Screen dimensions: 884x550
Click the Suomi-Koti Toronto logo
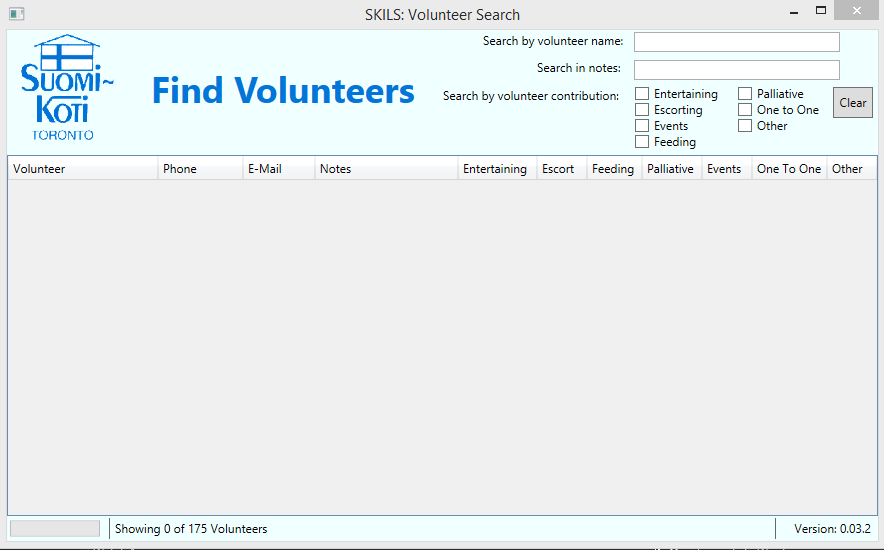(67, 89)
